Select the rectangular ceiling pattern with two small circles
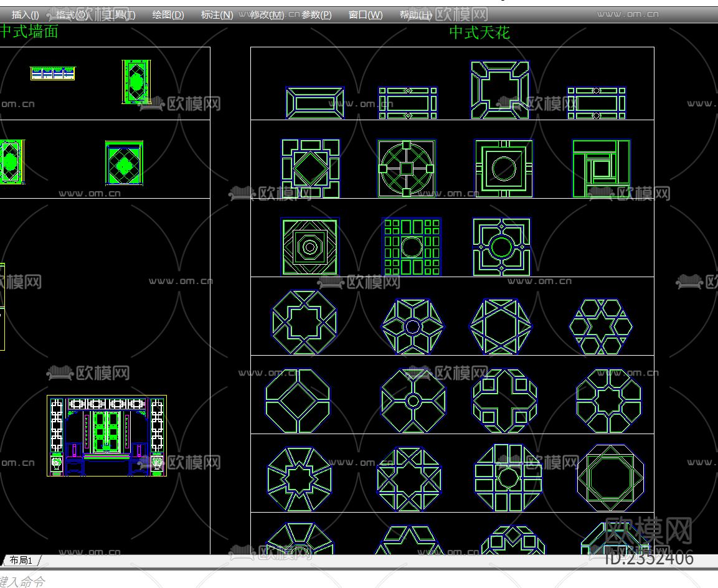718x588 pixels. (x=596, y=103)
